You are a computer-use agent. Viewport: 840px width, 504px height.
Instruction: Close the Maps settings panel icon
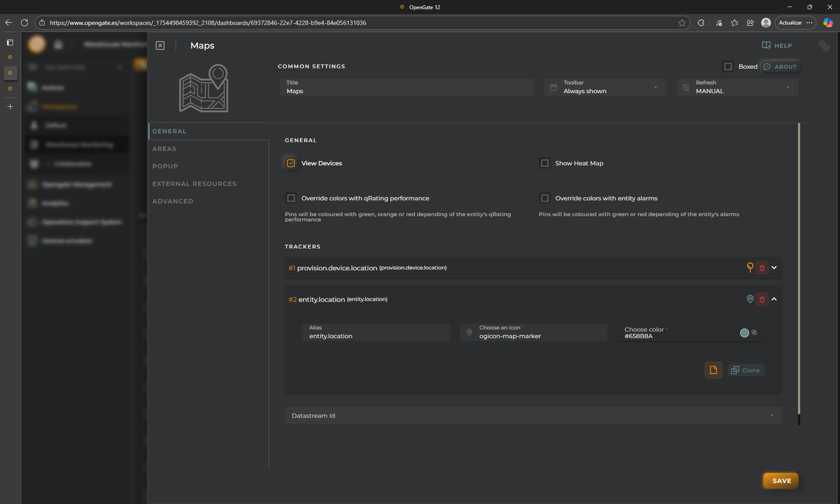tap(160, 45)
